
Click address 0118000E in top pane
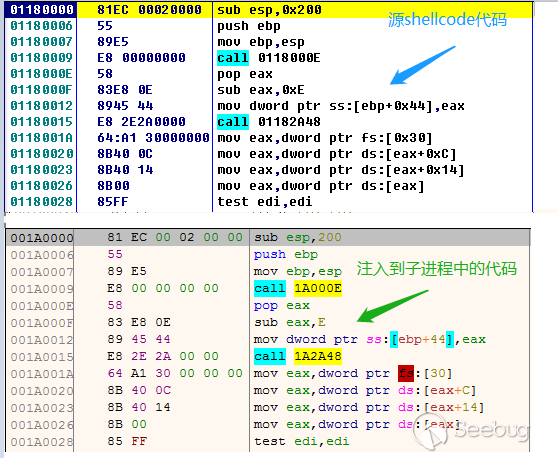pyautogui.click(x=41, y=74)
